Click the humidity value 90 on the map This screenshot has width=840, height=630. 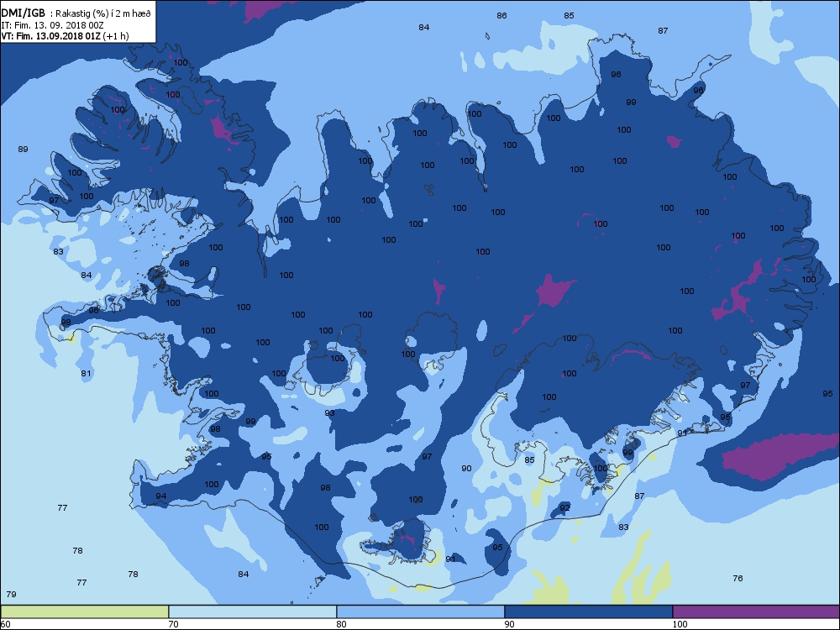click(x=466, y=468)
